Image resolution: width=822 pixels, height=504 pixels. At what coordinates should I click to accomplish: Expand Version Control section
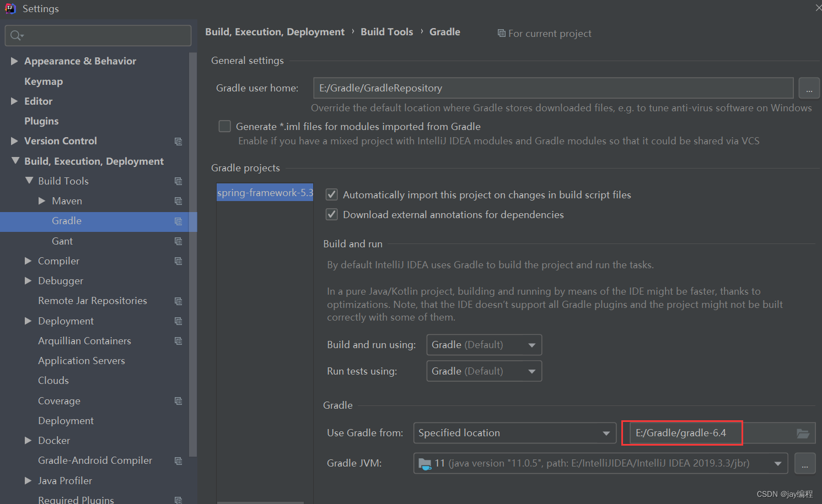tap(14, 141)
